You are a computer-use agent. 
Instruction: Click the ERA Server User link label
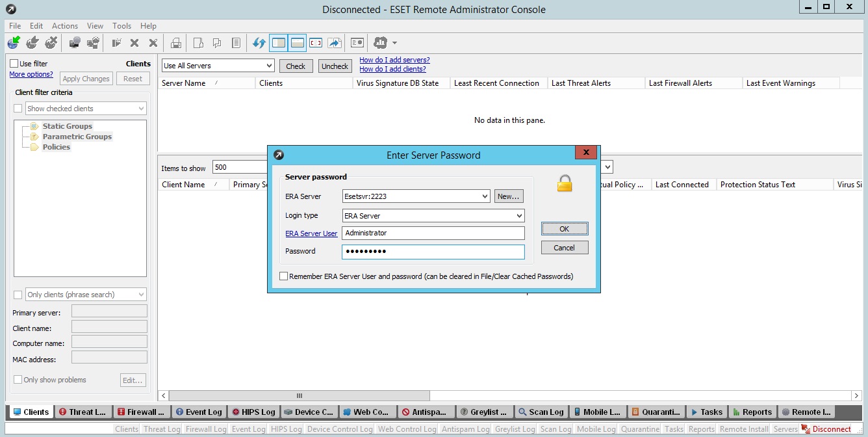click(x=311, y=233)
